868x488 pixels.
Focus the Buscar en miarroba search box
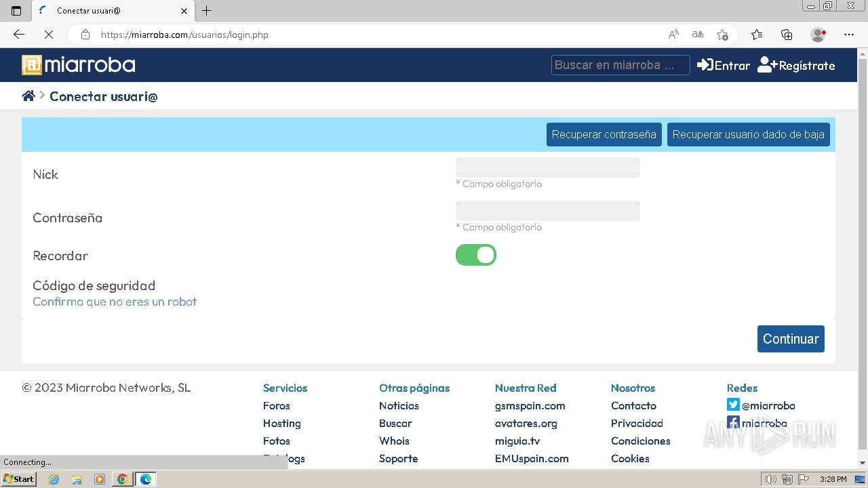tap(620, 65)
